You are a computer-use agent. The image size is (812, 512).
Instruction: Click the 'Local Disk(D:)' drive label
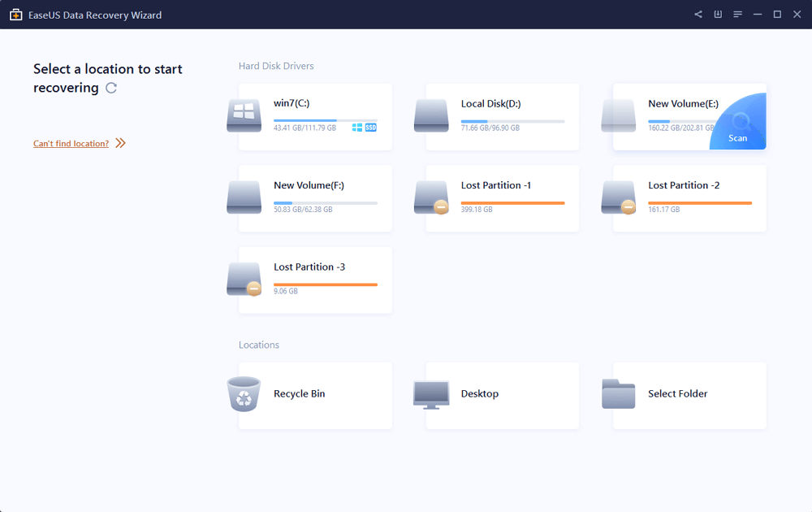click(x=491, y=104)
